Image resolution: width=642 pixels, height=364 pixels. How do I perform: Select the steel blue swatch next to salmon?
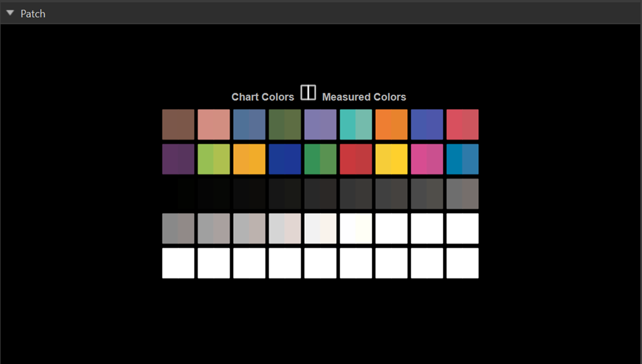click(250, 124)
